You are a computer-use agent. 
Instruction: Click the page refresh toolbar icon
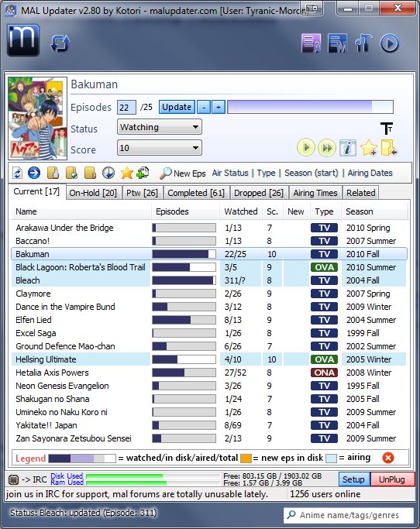click(x=18, y=173)
